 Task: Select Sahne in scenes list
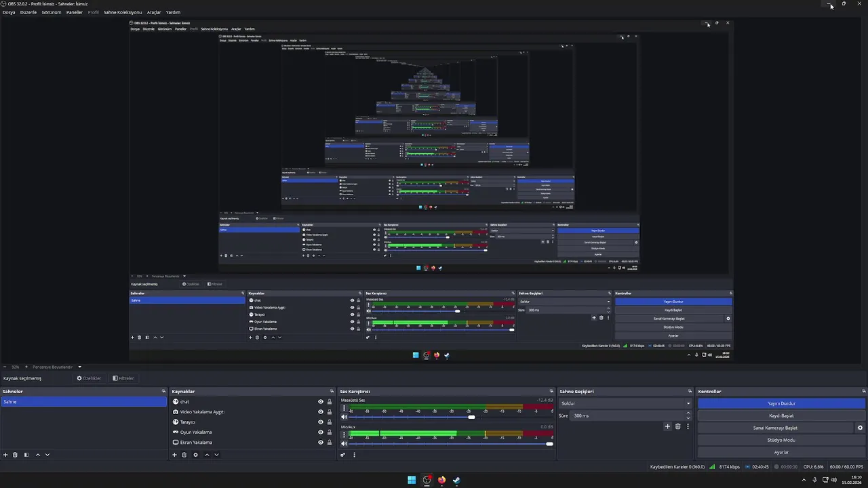(x=83, y=402)
